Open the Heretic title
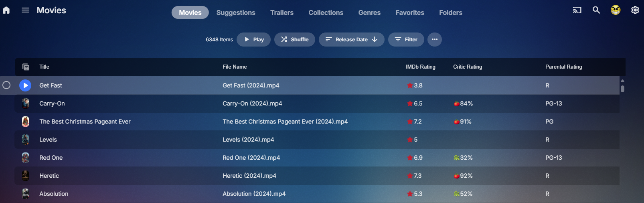The height and width of the screenshot is (203, 644). click(49, 176)
